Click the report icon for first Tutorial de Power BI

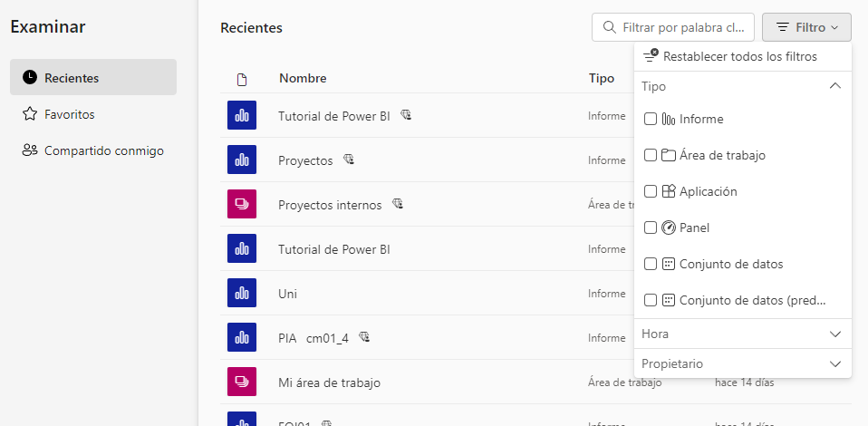point(242,116)
